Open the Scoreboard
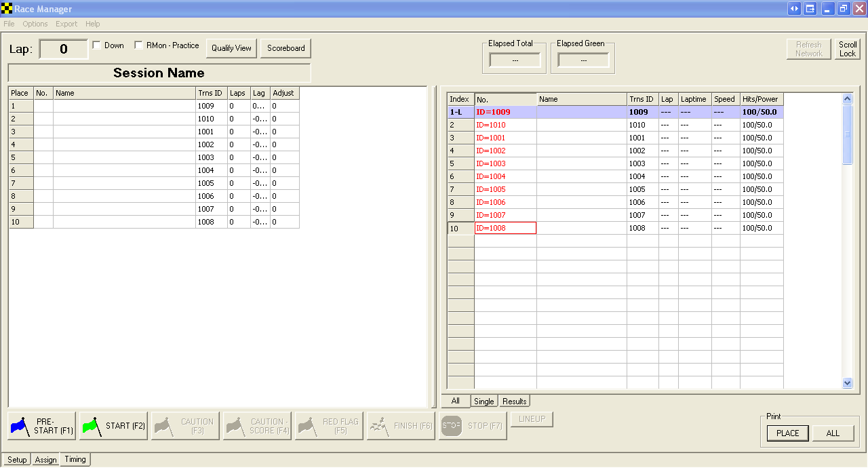Viewport: 868px width, 468px height. (x=285, y=48)
